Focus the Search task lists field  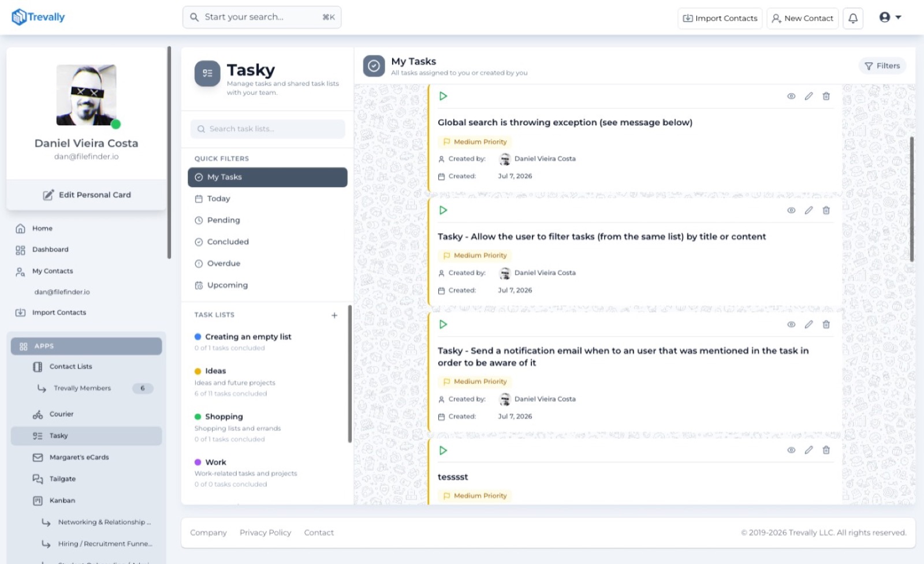coord(267,129)
